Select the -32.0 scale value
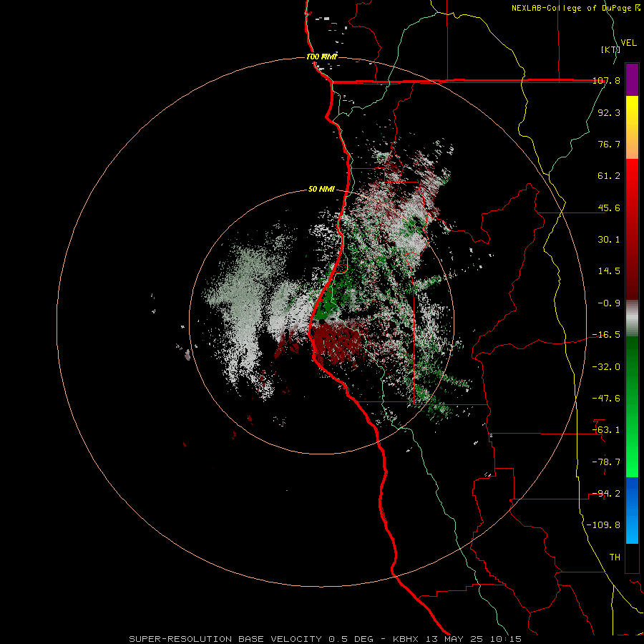 [x=607, y=367]
